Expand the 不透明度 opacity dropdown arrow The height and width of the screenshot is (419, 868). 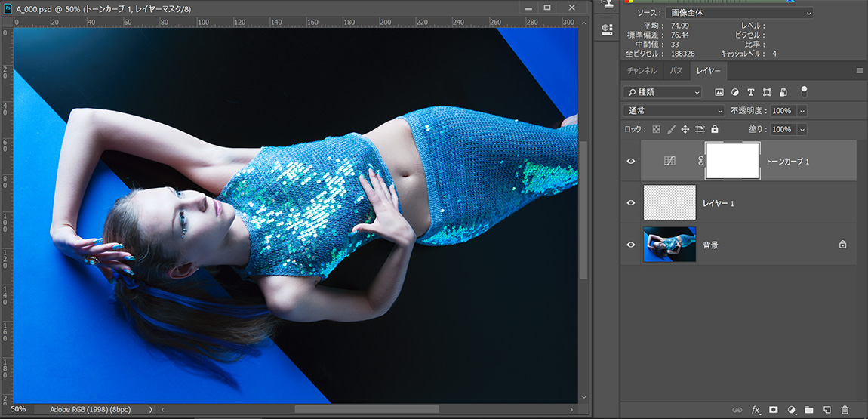tap(802, 111)
